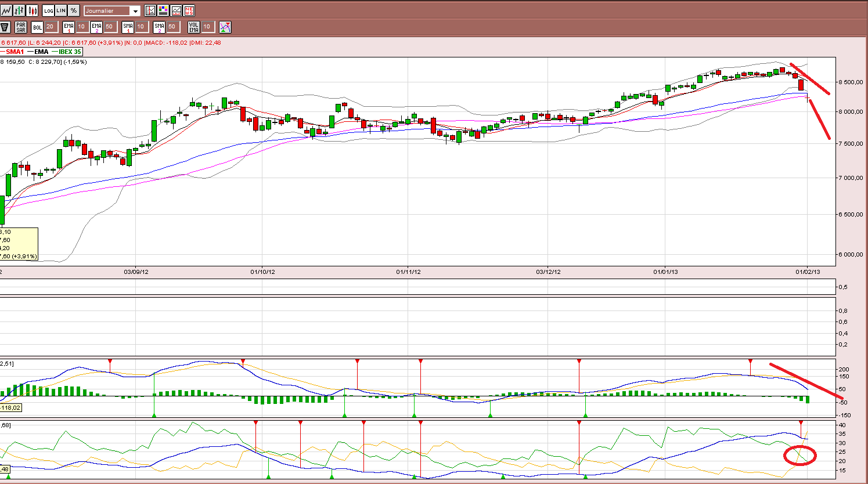Click the indicators chart panel icon
This screenshot has height=484, width=868.
coord(176,10)
